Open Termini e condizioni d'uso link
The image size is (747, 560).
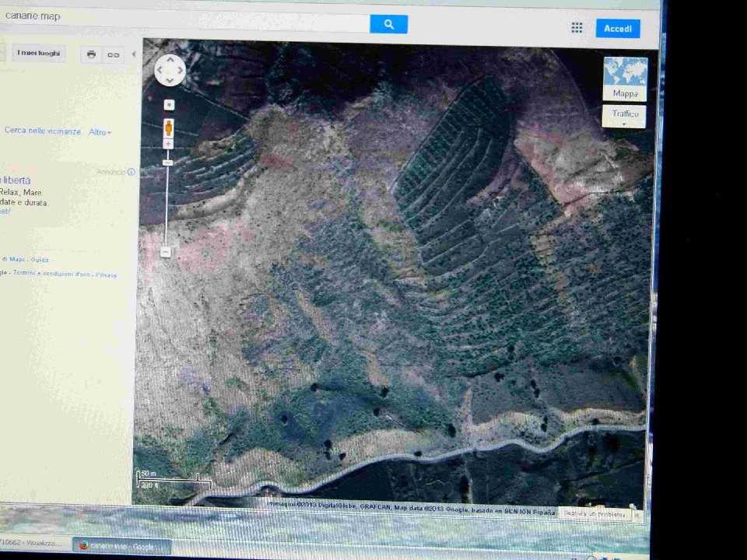point(51,273)
